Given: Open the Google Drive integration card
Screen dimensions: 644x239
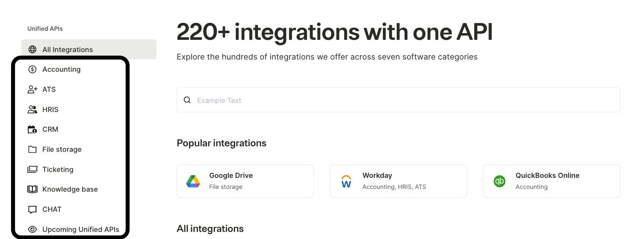Looking at the screenshot, I should tap(245, 181).
